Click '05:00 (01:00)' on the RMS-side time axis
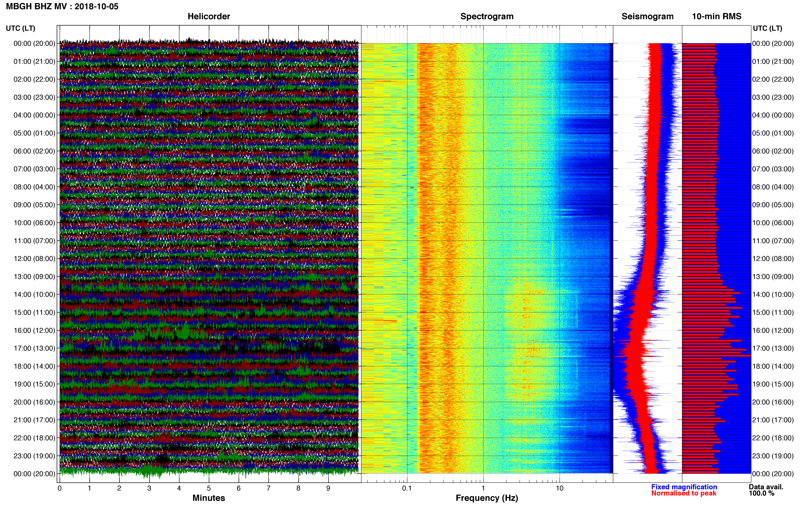The width and height of the screenshot is (812, 508). pos(773,133)
